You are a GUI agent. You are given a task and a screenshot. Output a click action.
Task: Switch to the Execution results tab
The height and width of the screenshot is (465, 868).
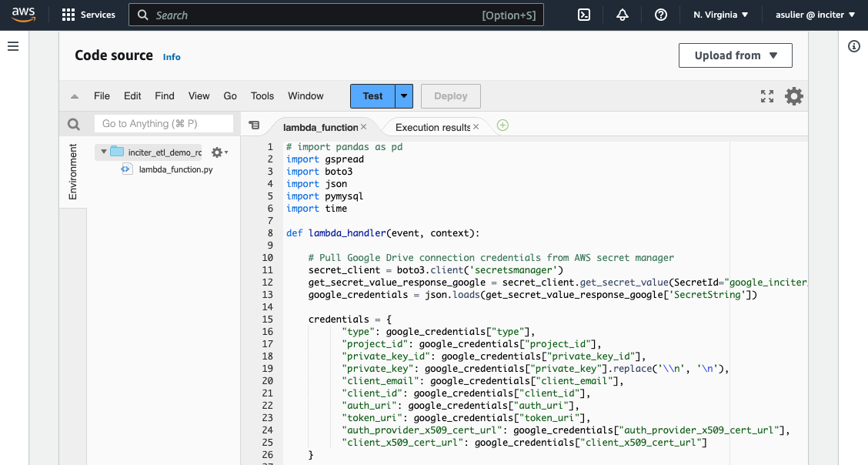tap(432, 127)
